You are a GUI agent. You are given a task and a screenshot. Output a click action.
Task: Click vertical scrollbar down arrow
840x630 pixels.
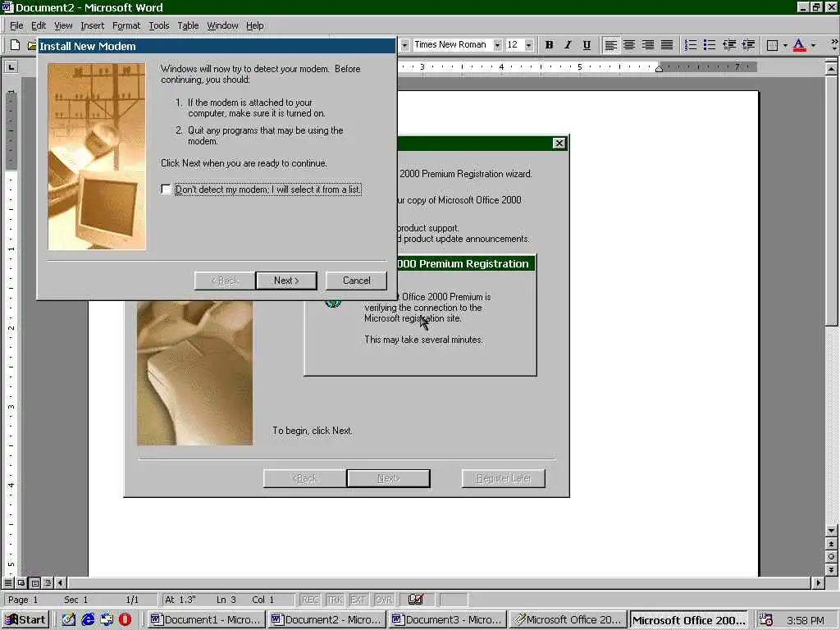(x=831, y=531)
